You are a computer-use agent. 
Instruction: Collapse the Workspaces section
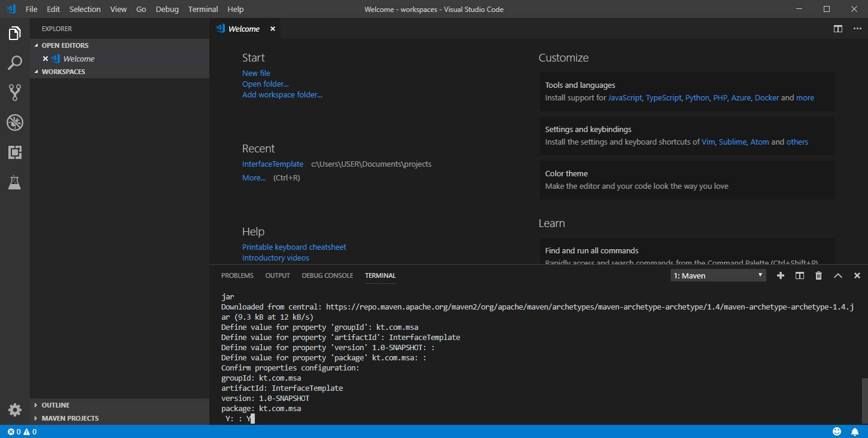(120, 72)
